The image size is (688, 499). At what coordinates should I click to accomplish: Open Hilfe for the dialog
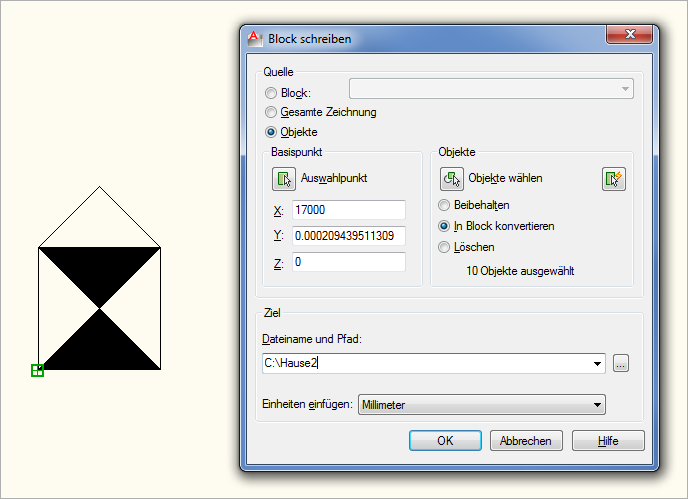[x=609, y=441]
